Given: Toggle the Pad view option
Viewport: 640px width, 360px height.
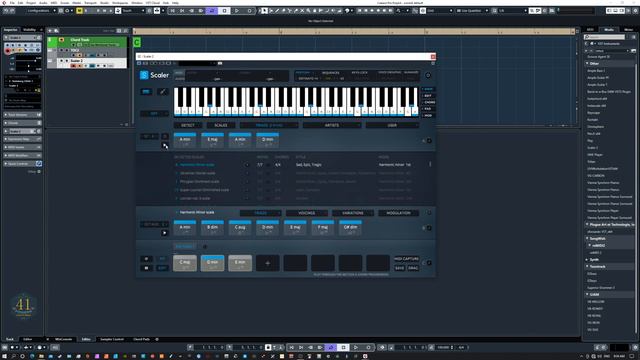Looking at the screenshot, I should pyautogui.click(x=428, y=109).
